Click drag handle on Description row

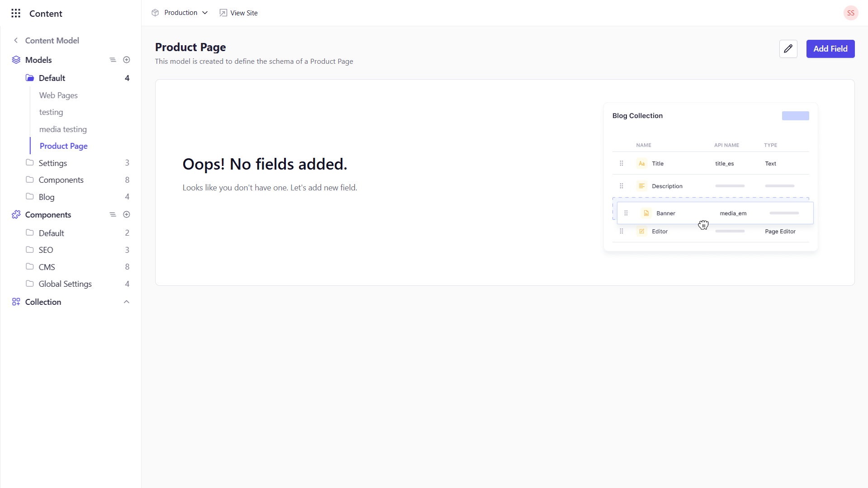621,186
